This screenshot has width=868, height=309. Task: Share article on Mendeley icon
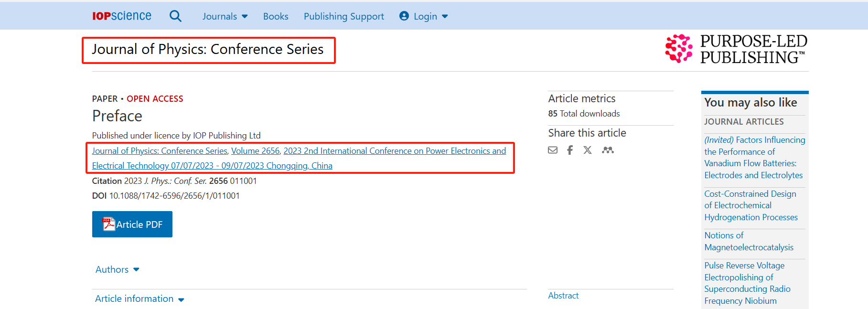608,150
